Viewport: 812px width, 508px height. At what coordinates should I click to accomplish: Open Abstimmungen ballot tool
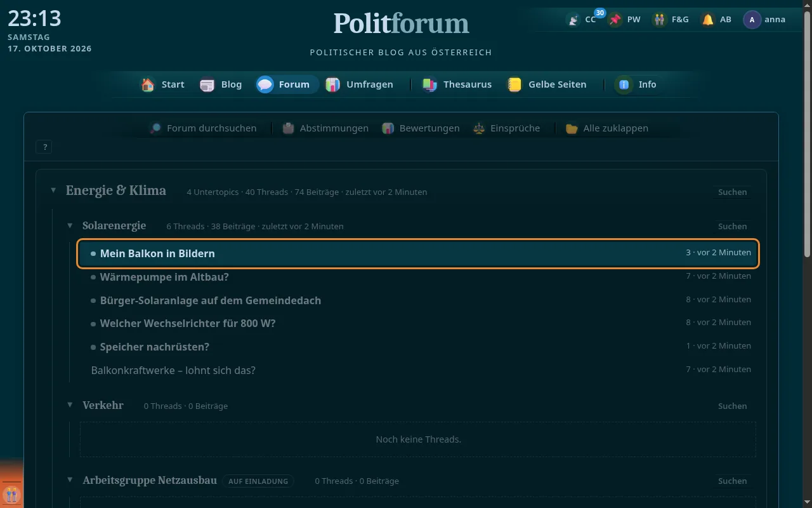click(325, 128)
